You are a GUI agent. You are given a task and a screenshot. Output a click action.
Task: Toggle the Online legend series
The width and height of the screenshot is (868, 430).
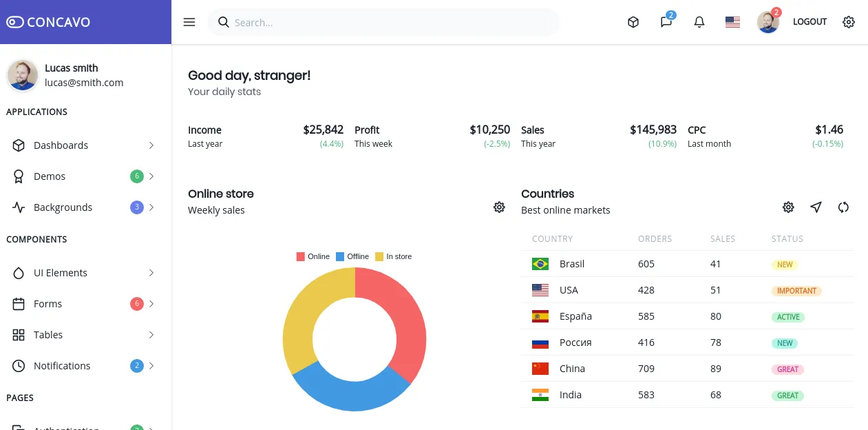coord(313,256)
